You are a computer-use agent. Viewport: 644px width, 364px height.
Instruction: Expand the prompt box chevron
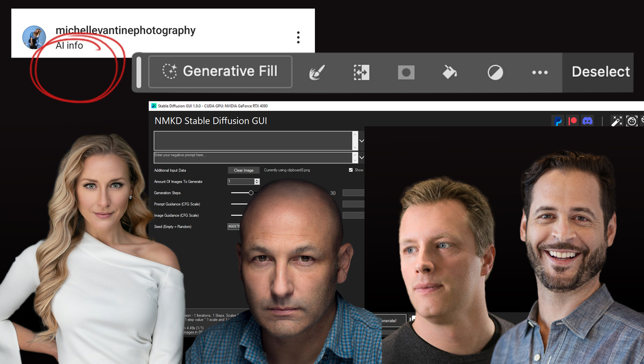[361, 141]
